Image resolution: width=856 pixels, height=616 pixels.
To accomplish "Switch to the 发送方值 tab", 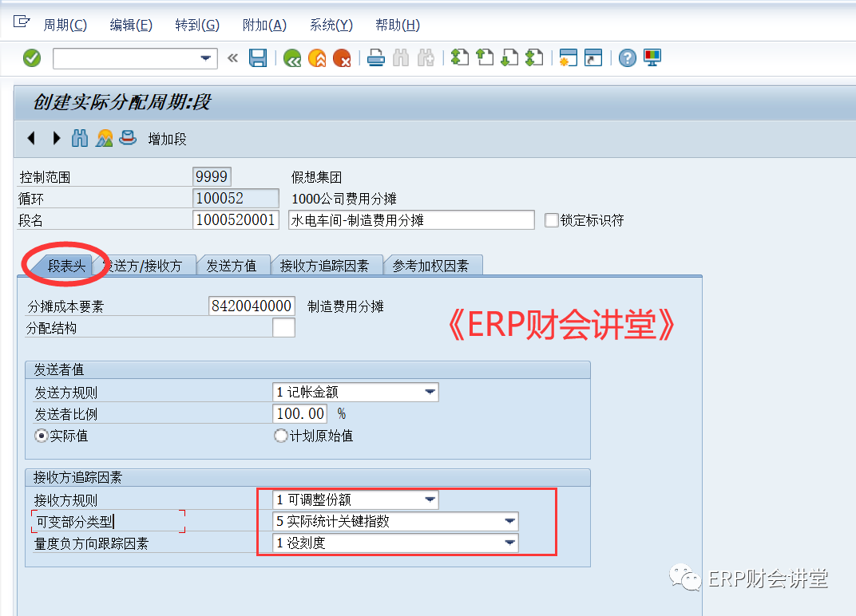I will (x=232, y=266).
